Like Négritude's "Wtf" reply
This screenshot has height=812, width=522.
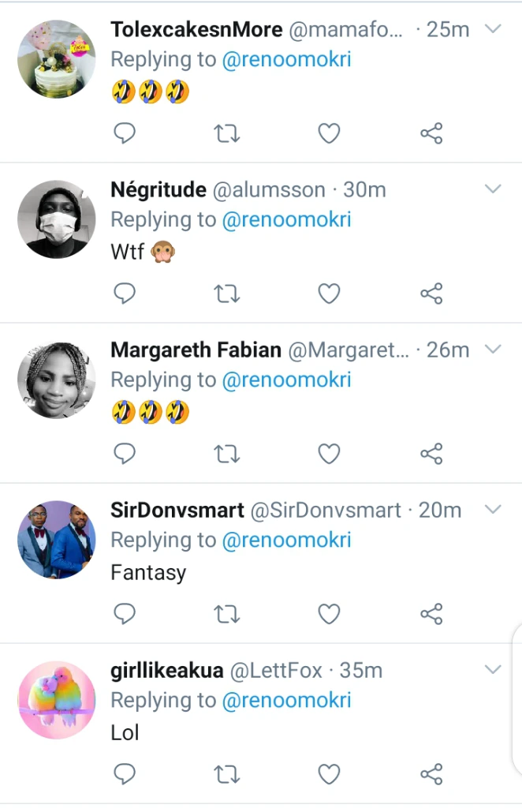329,294
